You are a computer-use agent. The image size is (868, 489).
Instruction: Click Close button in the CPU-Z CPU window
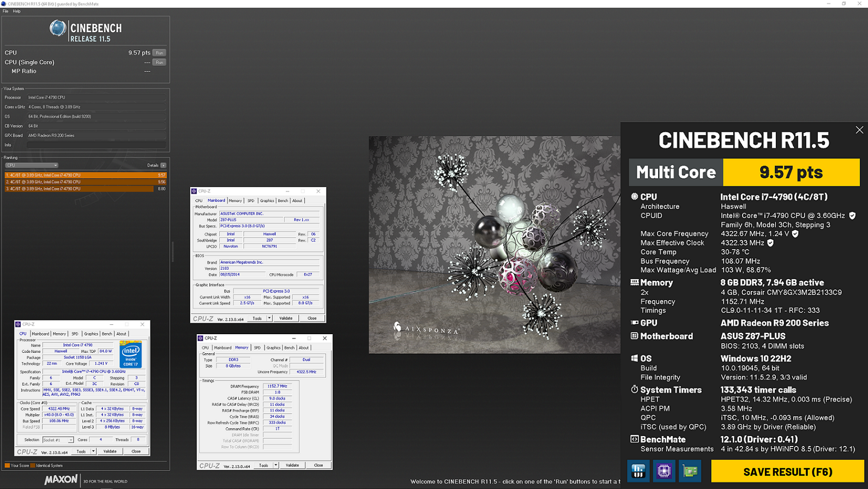[136, 451]
